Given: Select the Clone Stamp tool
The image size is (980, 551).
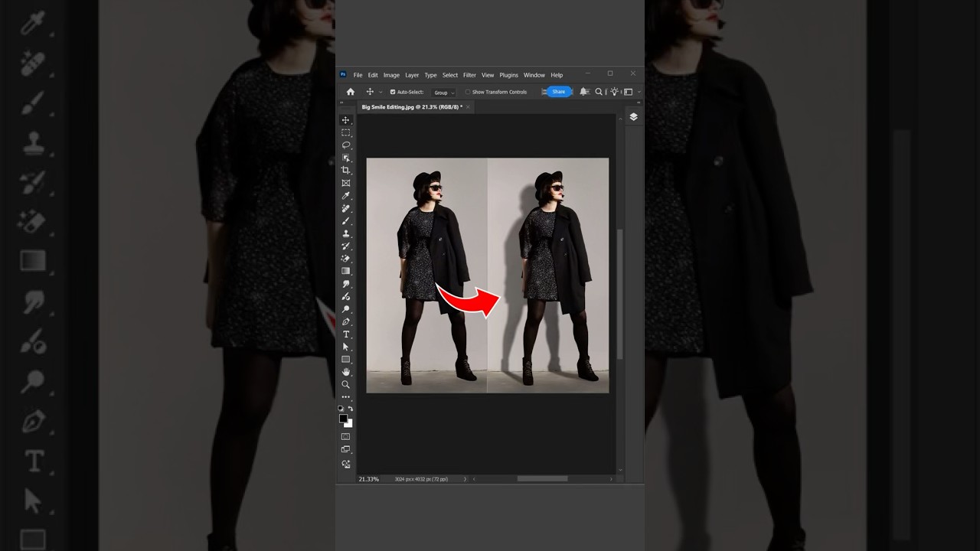Looking at the screenshot, I should click(x=345, y=233).
